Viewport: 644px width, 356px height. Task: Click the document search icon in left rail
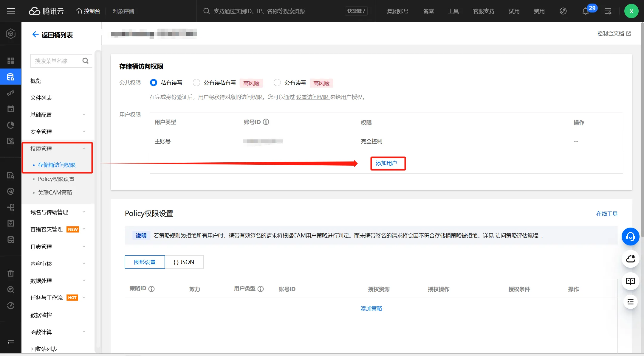(11, 175)
